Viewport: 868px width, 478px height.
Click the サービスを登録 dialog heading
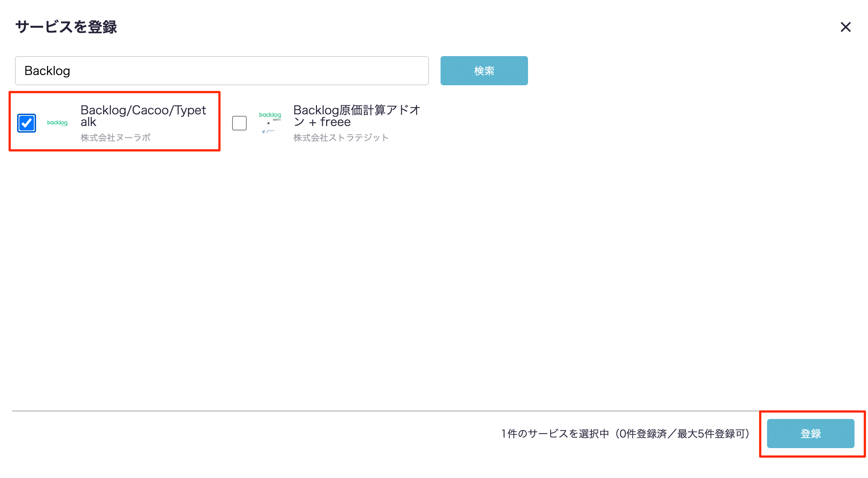tap(66, 27)
